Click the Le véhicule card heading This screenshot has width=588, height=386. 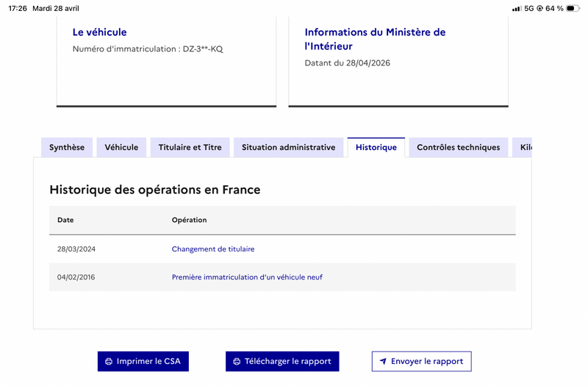[100, 32]
